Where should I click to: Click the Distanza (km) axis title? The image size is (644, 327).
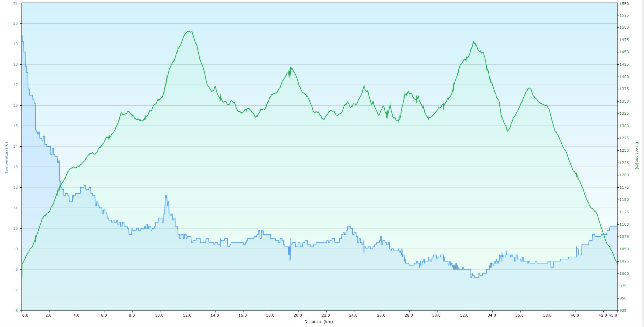point(318,322)
